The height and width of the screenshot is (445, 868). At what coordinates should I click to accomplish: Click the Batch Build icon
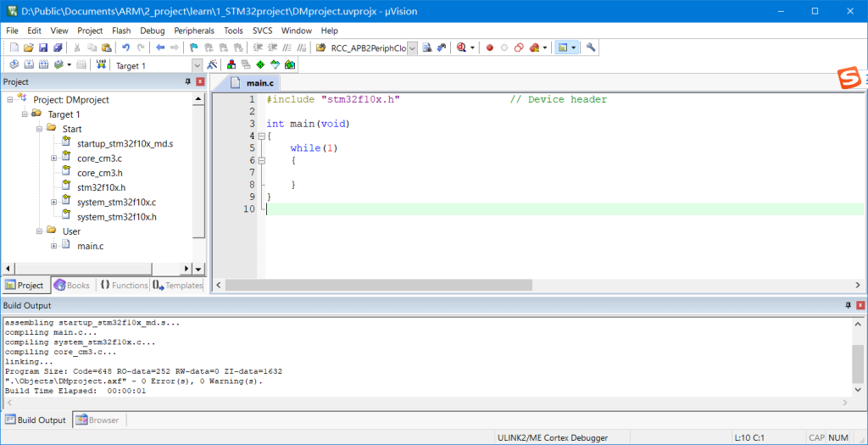[58, 64]
